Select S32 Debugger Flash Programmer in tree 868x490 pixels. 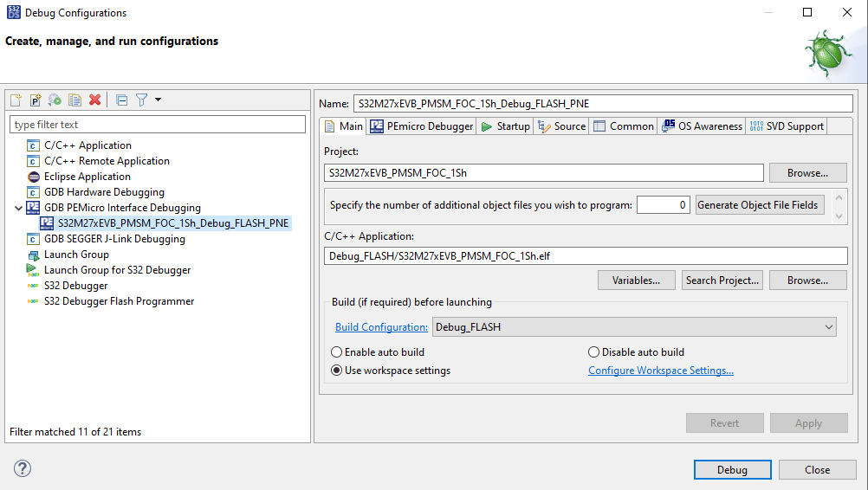119,301
